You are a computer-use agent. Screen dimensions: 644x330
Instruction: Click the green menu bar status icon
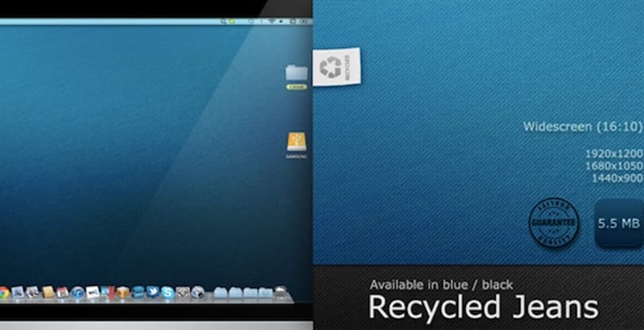point(232,21)
